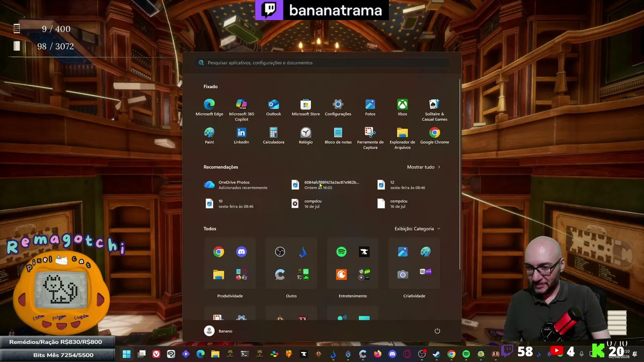Open Task View from the taskbar

tap(142, 354)
